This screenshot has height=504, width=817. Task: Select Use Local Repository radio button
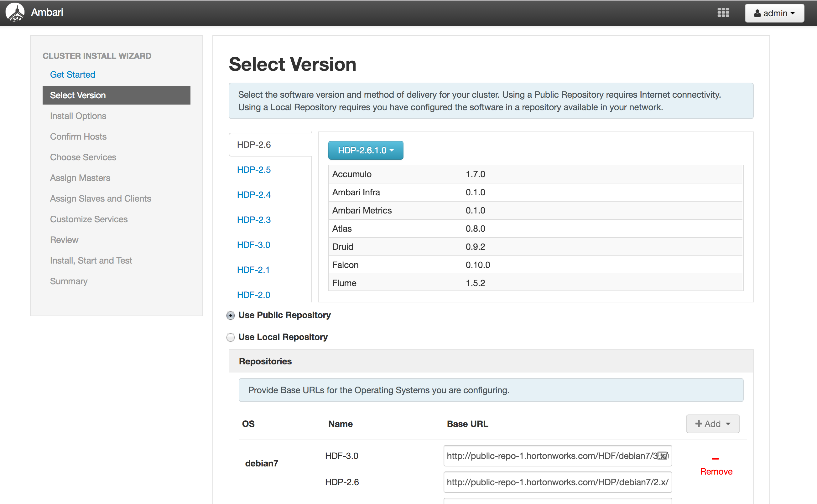coord(231,337)
